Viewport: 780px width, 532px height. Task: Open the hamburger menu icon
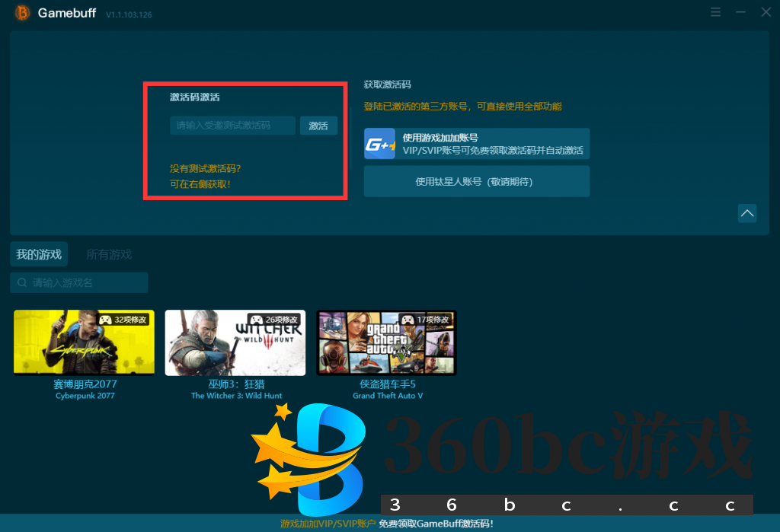[x=714, y=12]
